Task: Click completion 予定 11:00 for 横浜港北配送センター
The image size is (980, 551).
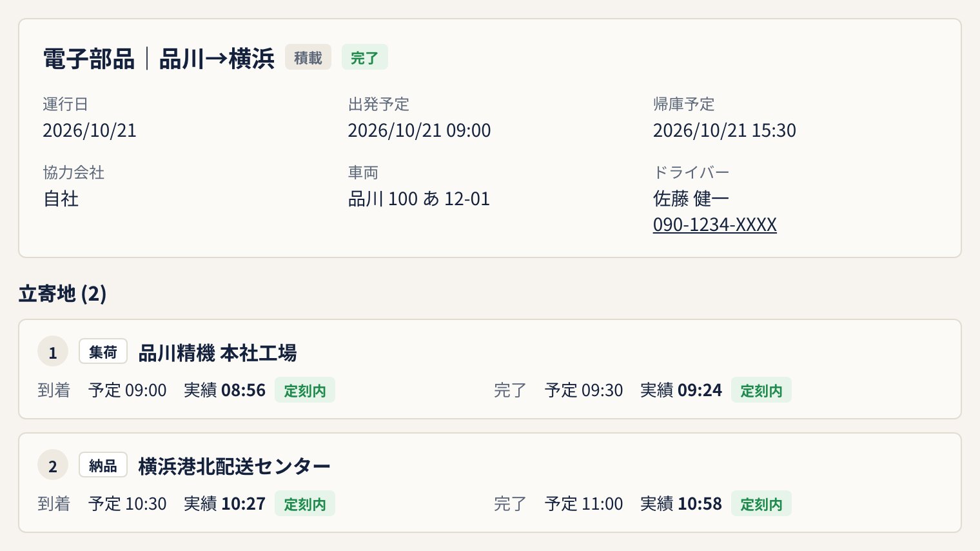Action: pyautogui.click(x=584, y=504)
